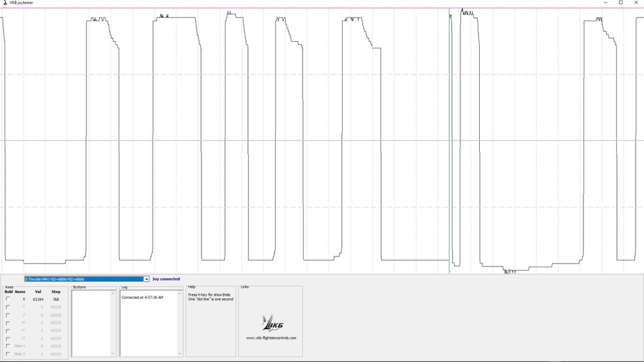Click the Slider2 axis name label
Image resolution: width=644 pixels, height=362 pixels.
pos(19,354)
